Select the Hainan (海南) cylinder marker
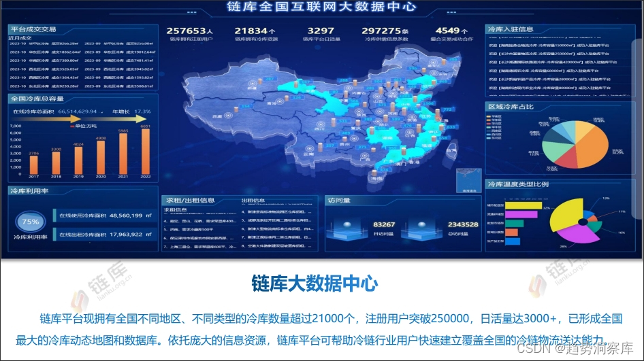644x361 pixels. pos(374,173)
